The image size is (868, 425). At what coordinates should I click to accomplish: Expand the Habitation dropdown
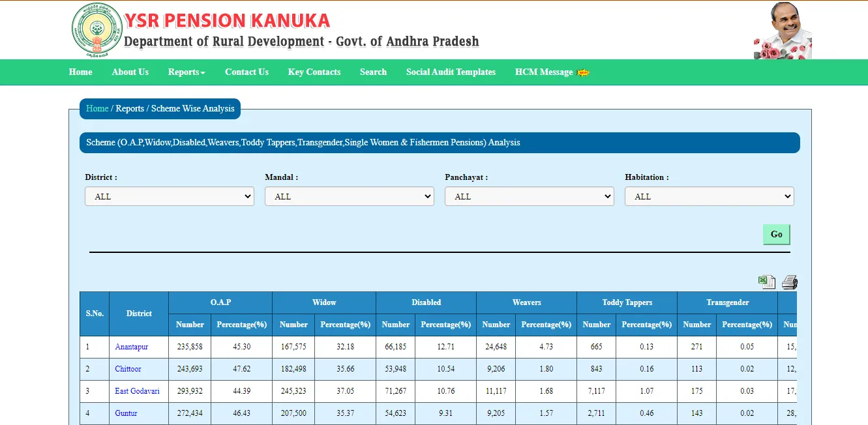coord(710,196)
